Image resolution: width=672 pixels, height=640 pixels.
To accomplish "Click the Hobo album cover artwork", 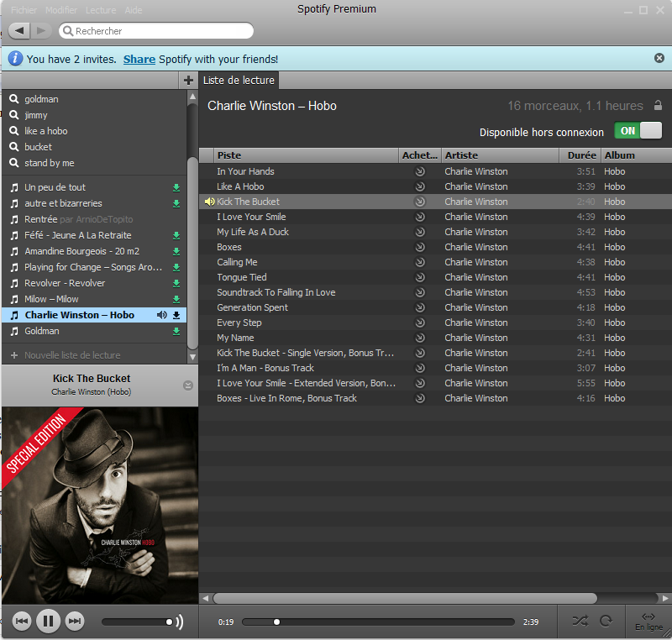I will tap(100, 506).
